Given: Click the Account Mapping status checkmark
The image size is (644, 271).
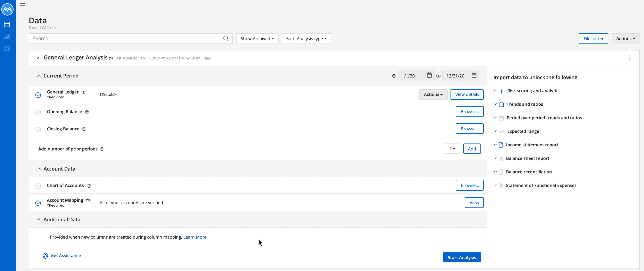Looking at the screenshot, I should coord(38,203).
